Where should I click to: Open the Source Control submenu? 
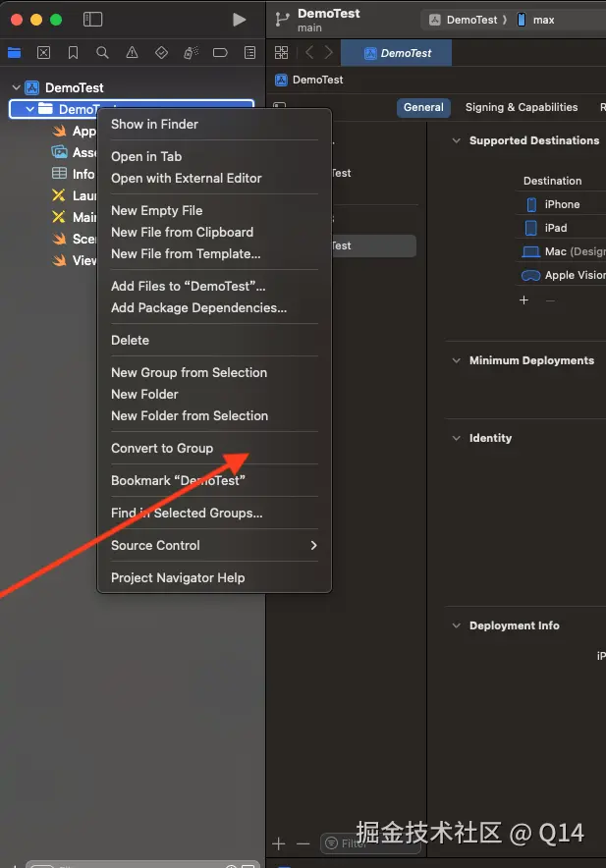214,545
